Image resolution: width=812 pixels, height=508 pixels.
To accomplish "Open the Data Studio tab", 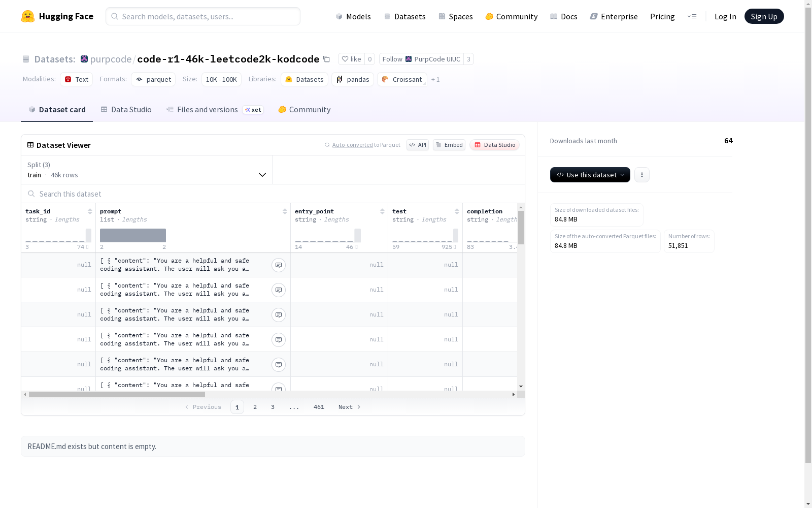I will (x=126, y=110).
